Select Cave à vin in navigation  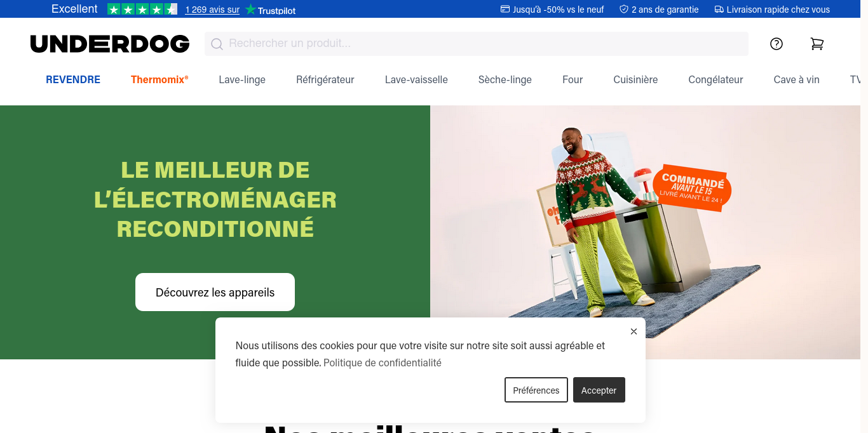click(x=797, y=79)
